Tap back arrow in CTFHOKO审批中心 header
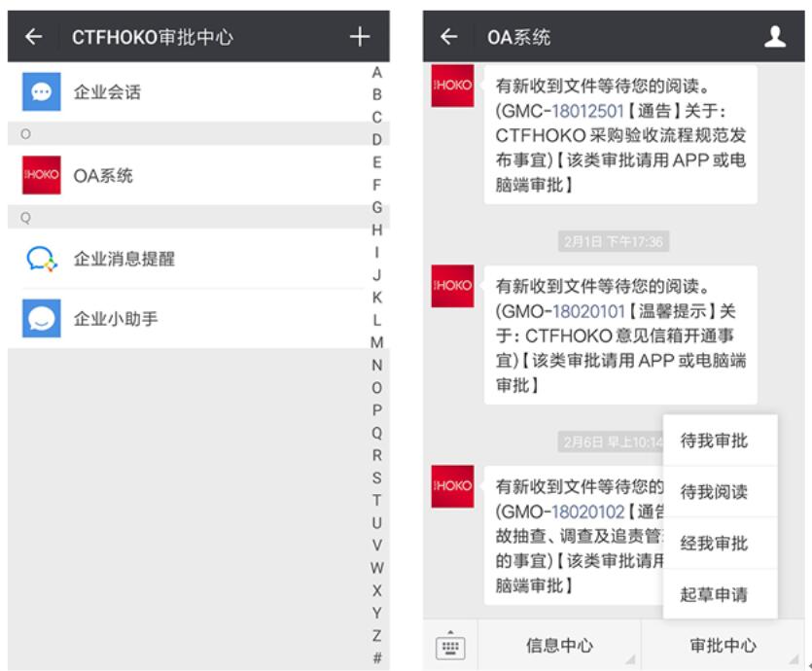Viewport: 812px width, 671px height. point(34,37)
